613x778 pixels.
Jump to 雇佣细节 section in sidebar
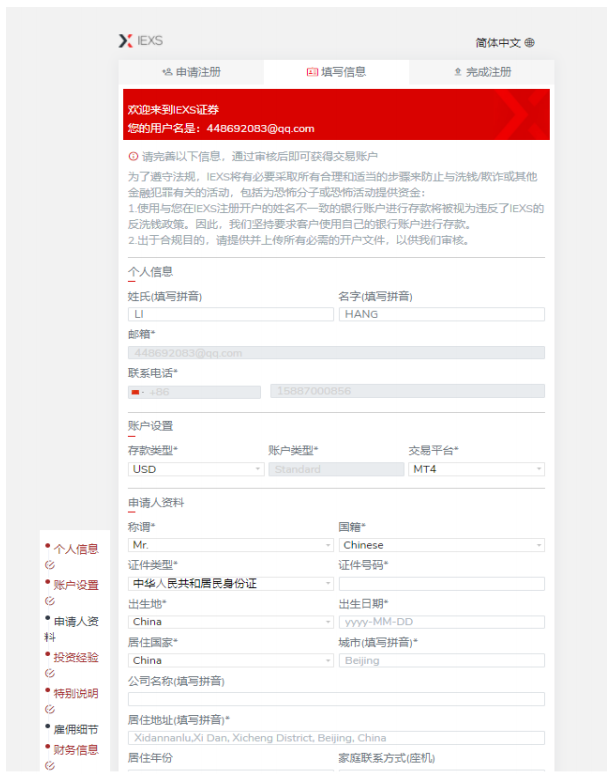point(76,730)
